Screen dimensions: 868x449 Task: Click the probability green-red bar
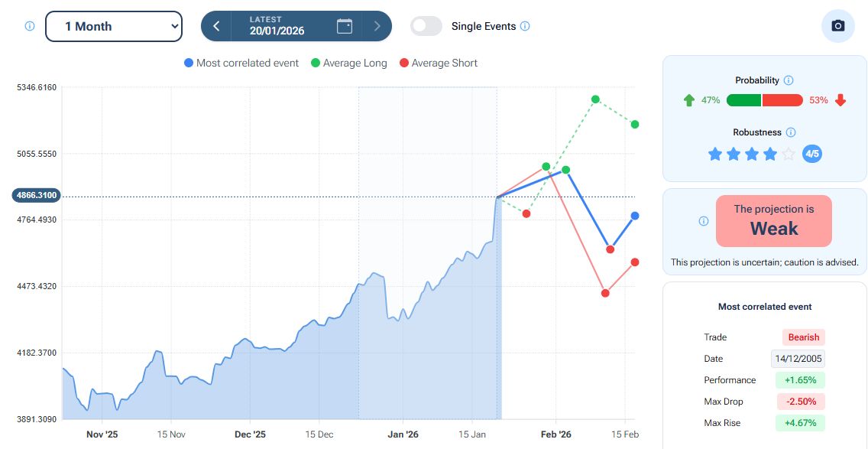tap(764, 100)
